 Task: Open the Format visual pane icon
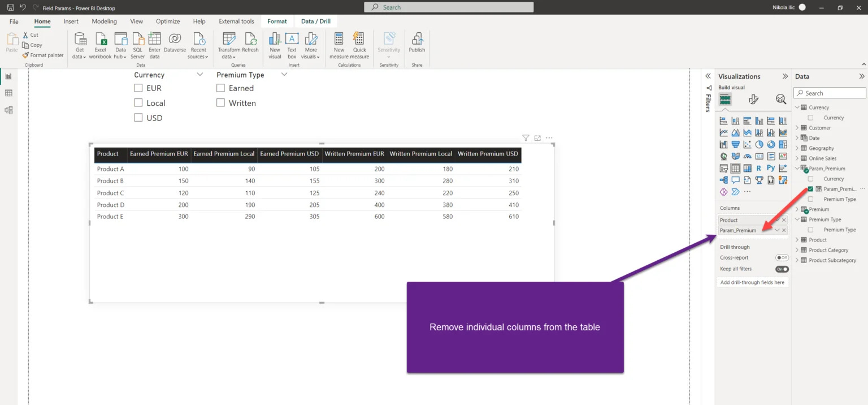click(x=753, y=100)
